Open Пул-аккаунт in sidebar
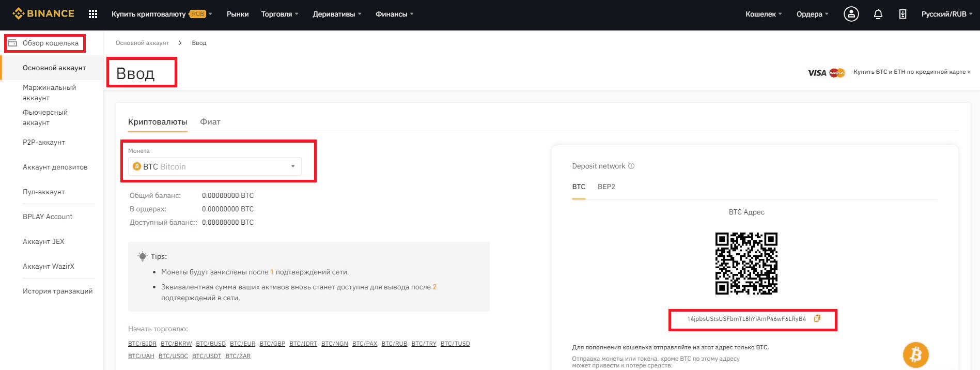The height and width of the screenshot is (370, 980). point(44,192)
